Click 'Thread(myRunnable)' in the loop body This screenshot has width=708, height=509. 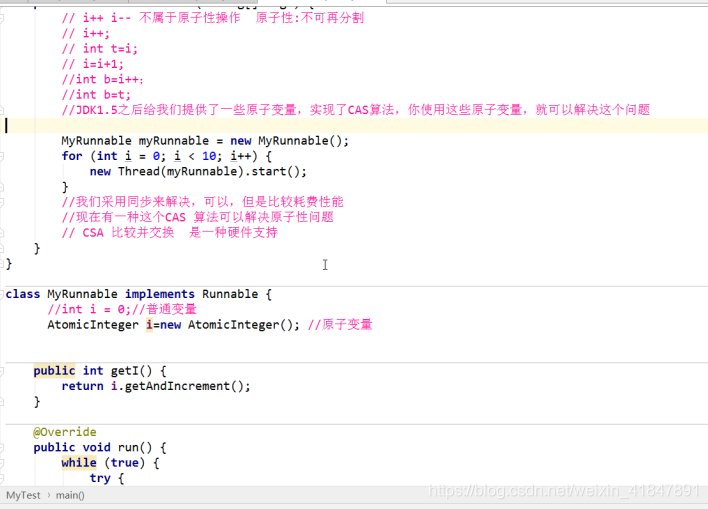click(181, 172)
